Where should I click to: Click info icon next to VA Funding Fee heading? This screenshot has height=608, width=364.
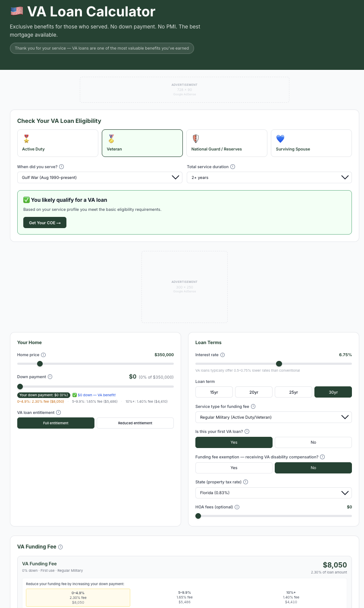point(60,547)
